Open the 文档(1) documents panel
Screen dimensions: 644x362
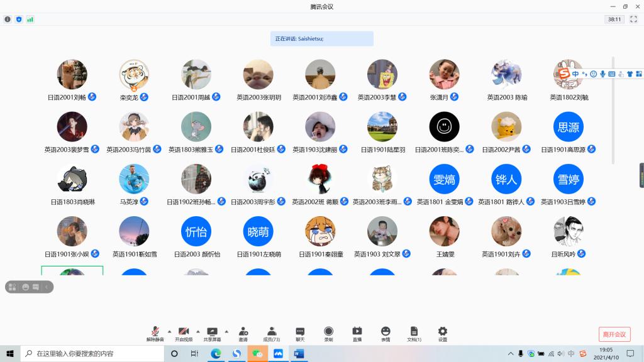(x=414, y=334)
